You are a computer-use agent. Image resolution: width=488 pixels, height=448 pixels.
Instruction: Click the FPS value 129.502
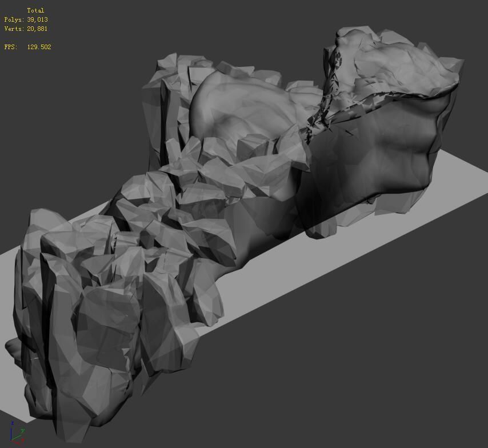pyautogui.click(x=39, y=47)
